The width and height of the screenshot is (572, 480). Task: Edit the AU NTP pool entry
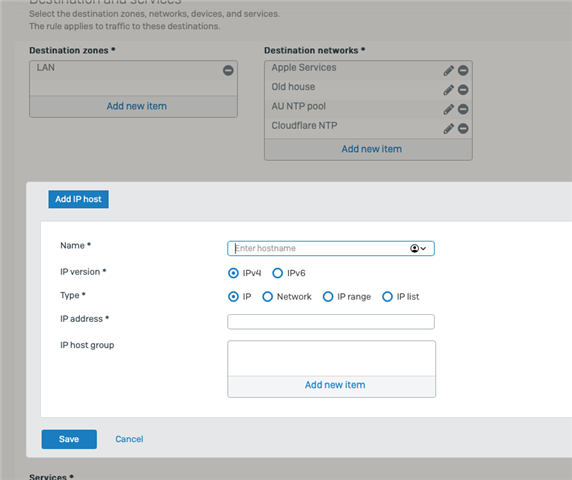448,109
